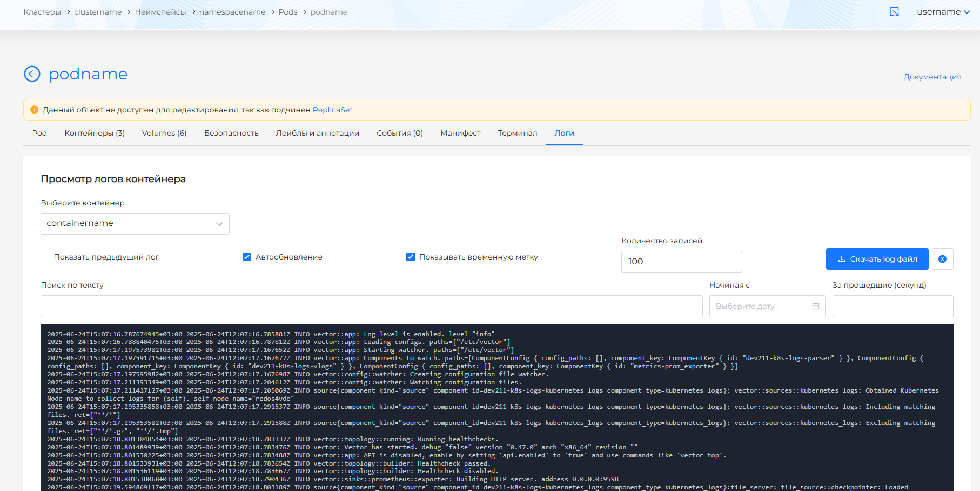Click the back arrow icon beside podname
This screenshot has width=980, height=491.
[x=32, y=74]
